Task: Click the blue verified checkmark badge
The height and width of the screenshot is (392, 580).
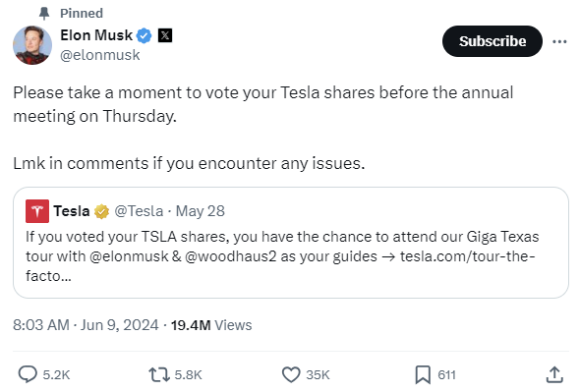Action: tap(144, 36)
